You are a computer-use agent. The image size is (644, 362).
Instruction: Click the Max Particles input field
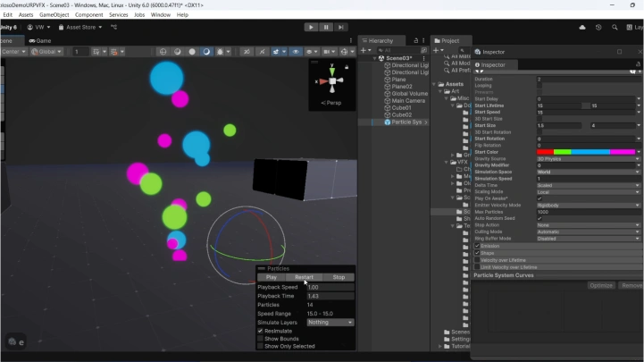588,212
